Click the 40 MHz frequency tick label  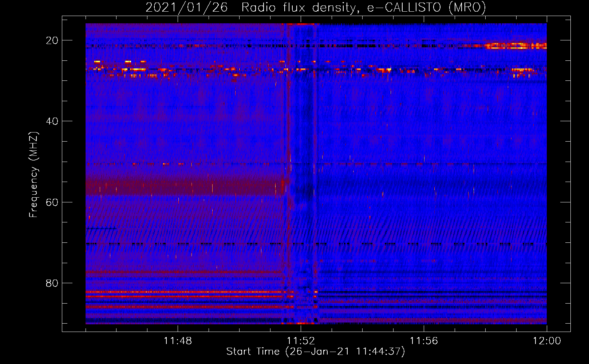tap(52, 121)
